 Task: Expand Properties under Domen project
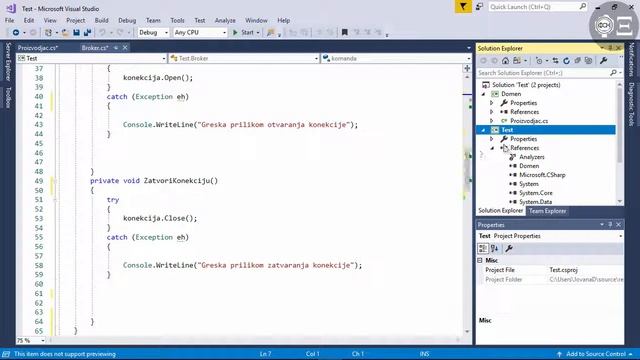(492, 103)
